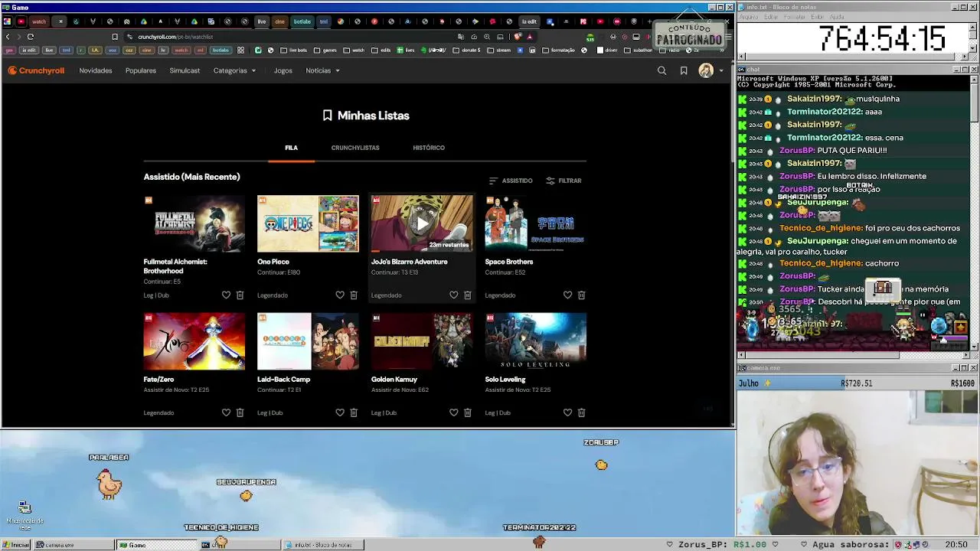
Task: Favorite Fullmetal Alchemist: Brotherhood with heart
Action: pos(226,295)
